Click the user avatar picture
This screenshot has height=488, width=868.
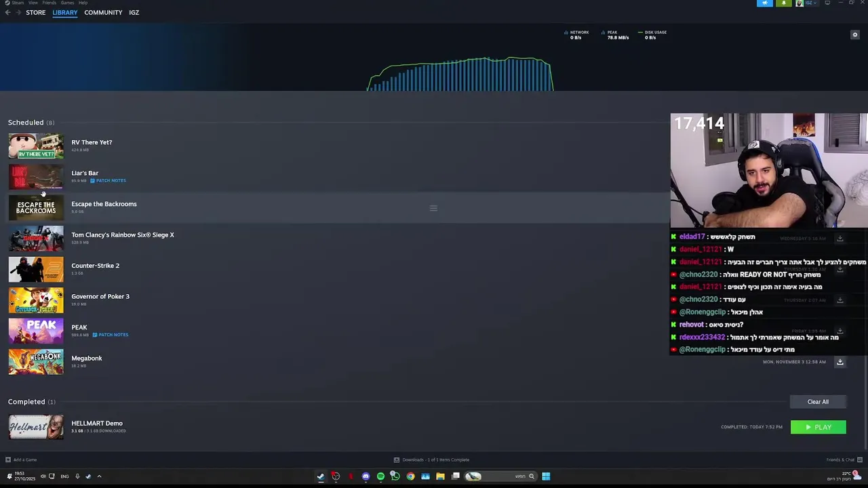[800, 3]
